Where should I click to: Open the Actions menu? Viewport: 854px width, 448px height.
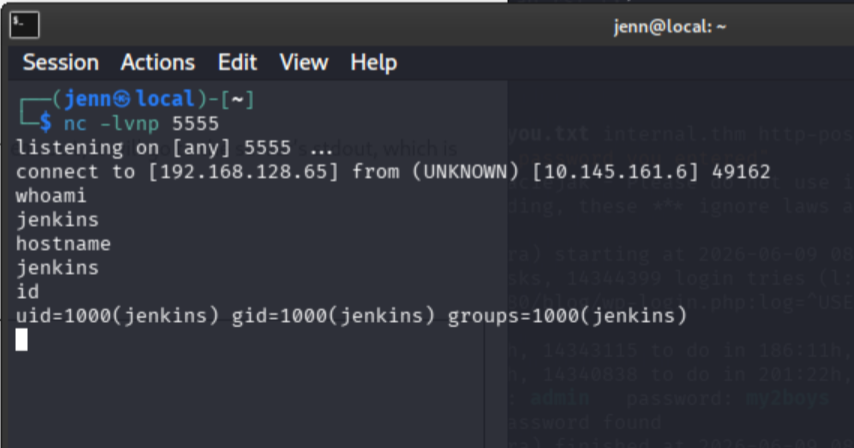click(157, 63)
